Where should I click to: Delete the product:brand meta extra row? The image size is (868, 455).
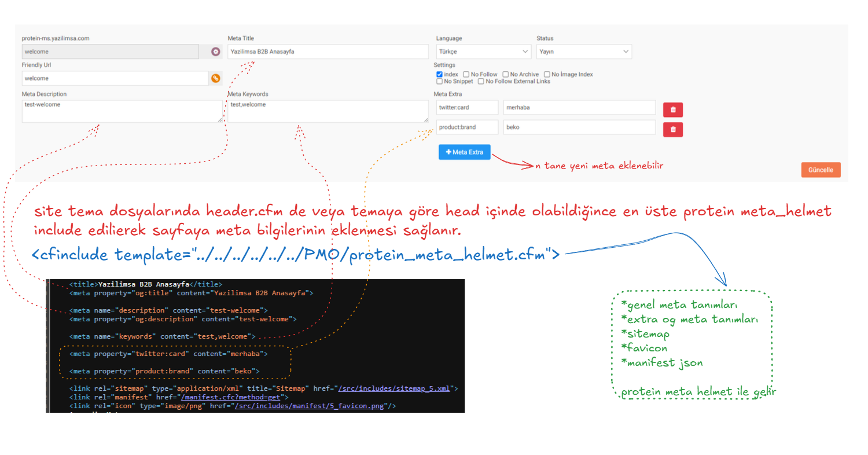[x=672, y=129]
